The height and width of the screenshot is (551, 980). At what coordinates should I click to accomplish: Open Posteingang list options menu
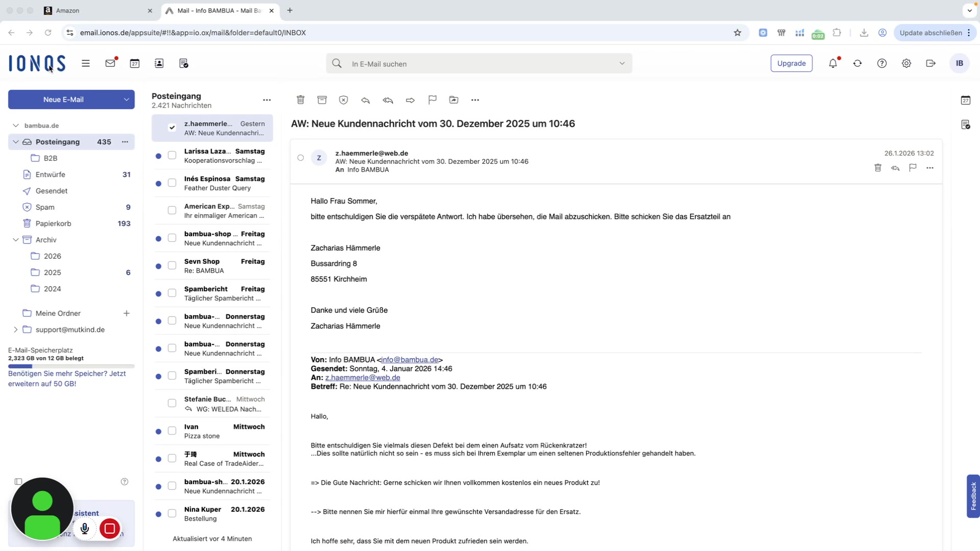pyautogui.click(x=267, y=100)
